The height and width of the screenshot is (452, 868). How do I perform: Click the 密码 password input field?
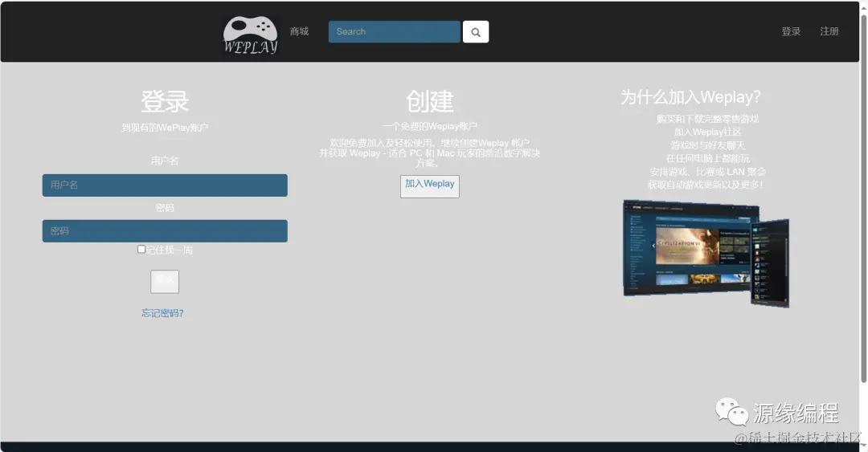165,230
